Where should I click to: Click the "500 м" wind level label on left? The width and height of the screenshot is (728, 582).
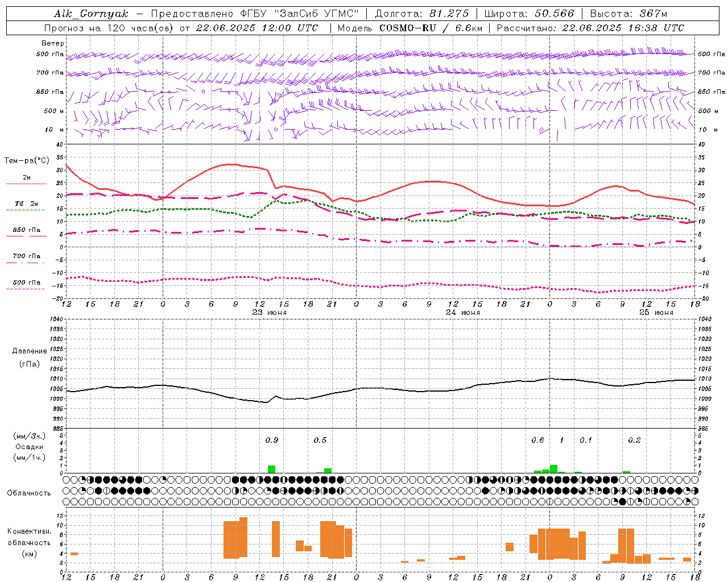tap(54, 111)
